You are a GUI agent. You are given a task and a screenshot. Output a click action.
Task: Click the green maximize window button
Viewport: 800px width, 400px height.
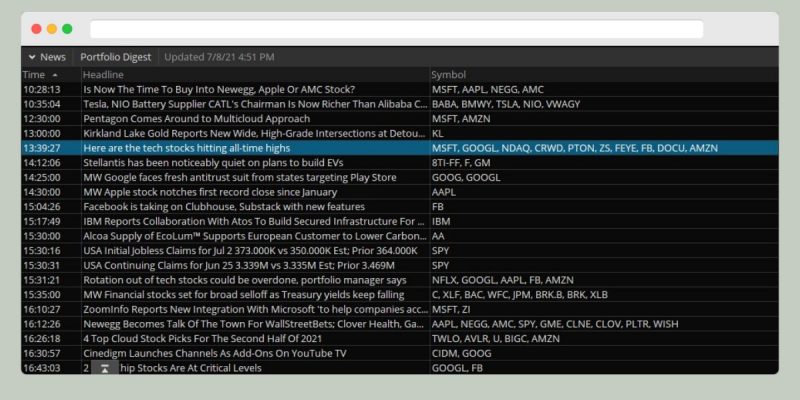tap(67, 29)
